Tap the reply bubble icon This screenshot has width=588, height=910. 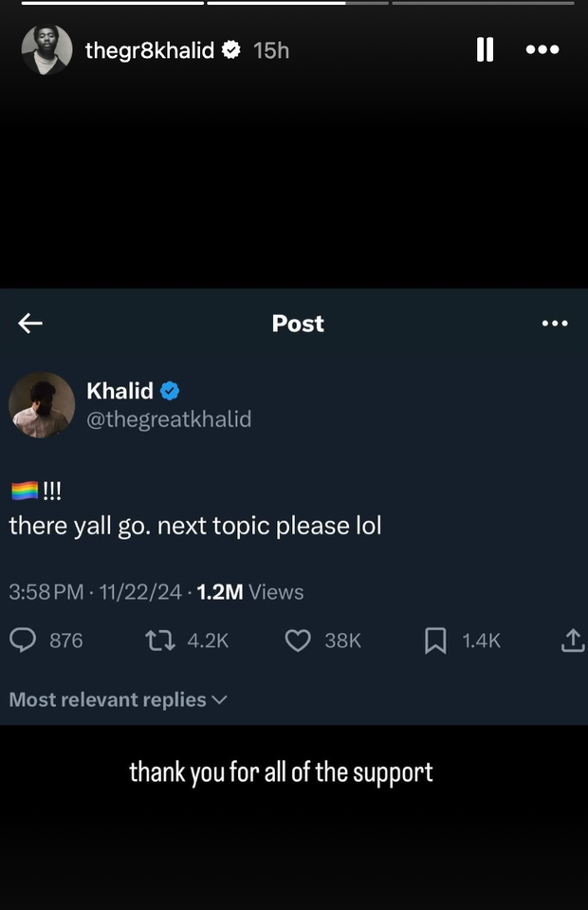(x=23, y=641)
